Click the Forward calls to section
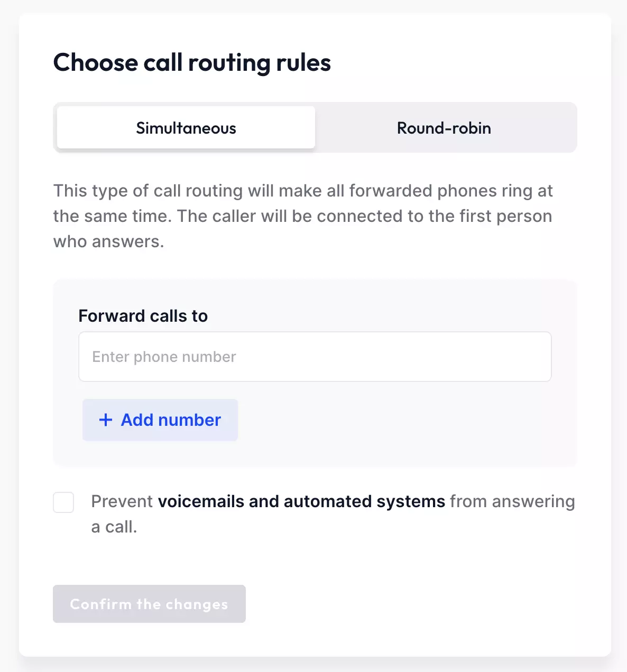The width and height of the screenshot is (627, 672). pyautogui.click(x=143, y=315)
